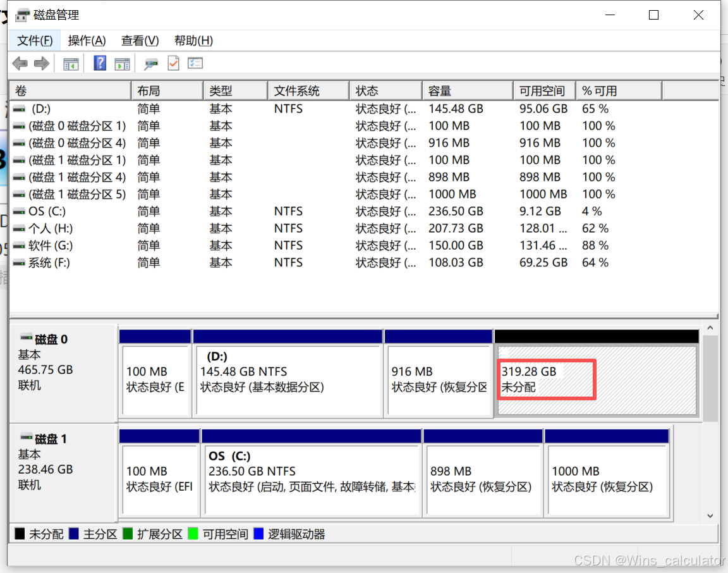
Task: Select the 软件 (G:) volume row
Action: [x=364, y=245]
